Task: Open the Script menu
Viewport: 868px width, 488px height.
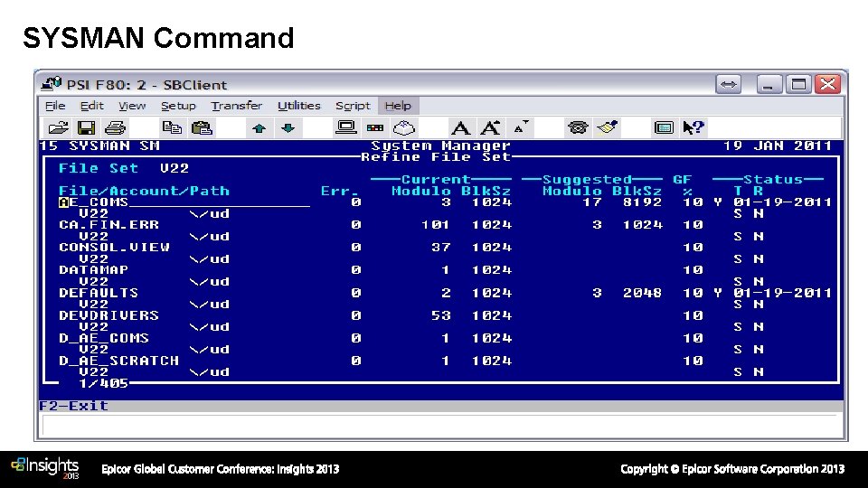Action: [353, 105]
